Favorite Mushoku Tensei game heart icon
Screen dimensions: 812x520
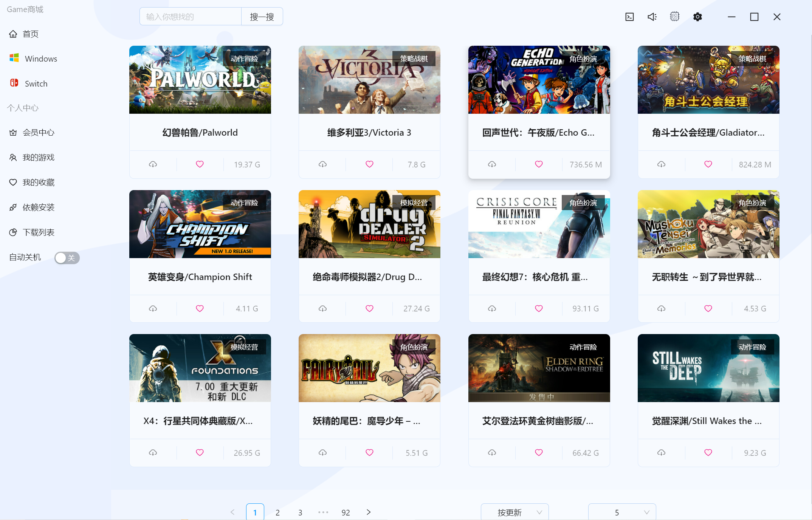pyautogui.click(x=708, y=309)
